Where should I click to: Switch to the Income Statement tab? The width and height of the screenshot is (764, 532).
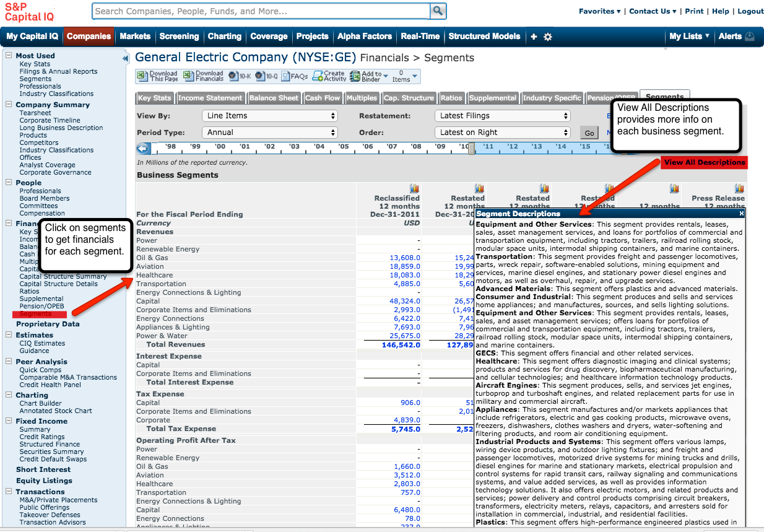pyautogui.click(x=210, y=98)
